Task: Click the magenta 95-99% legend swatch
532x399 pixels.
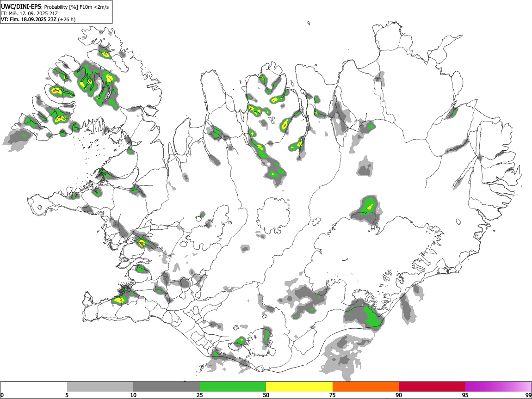Action: [498, 387]
